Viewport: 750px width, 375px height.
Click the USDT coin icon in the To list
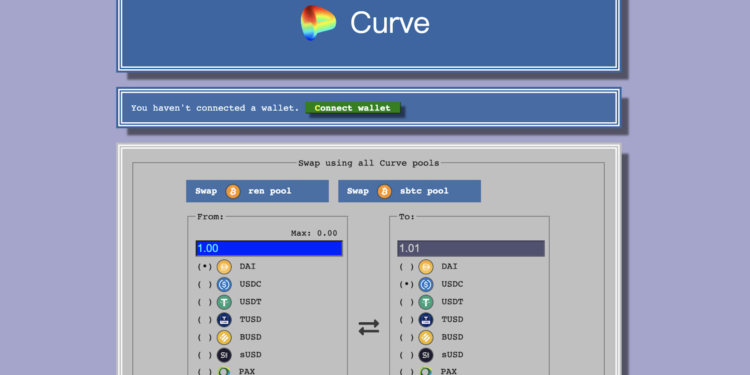pyautogui.click(x=426, y=302)
